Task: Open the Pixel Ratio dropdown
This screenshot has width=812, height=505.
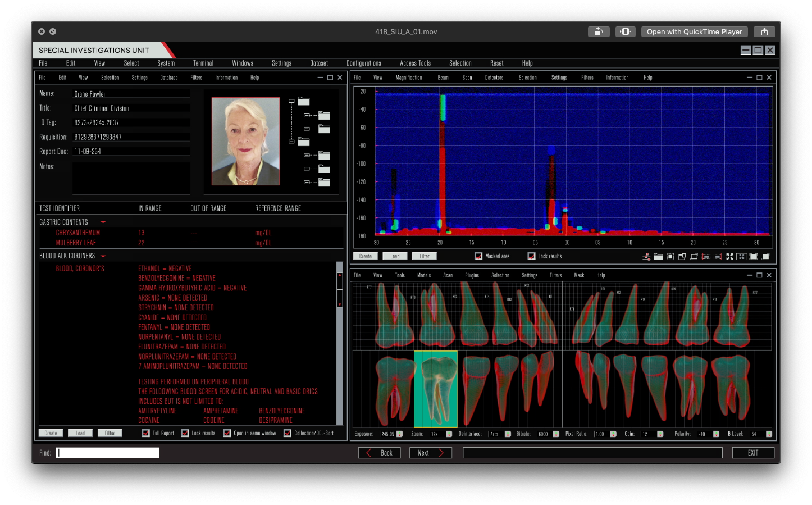Action: (613, 434)
